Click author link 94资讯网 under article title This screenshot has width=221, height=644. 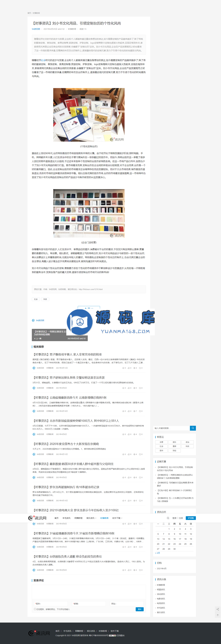coord(36,29)
